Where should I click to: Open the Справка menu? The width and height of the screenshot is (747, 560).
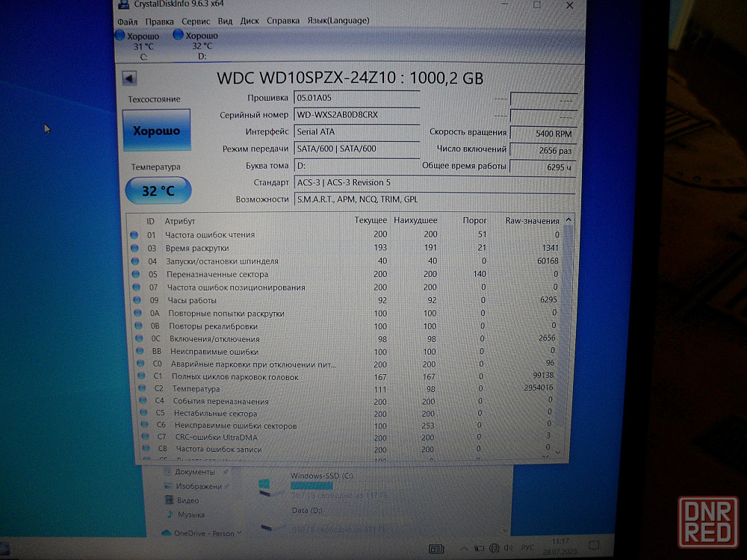point(283,20)
